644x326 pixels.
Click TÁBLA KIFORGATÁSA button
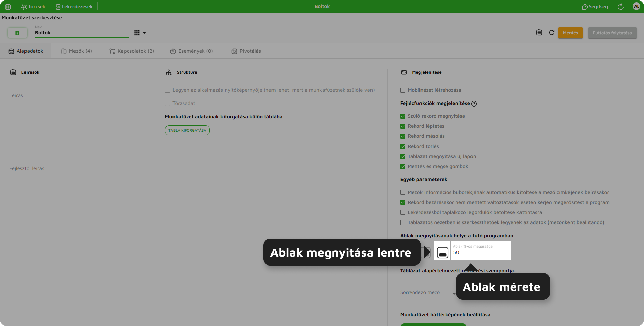coord(187,130)
